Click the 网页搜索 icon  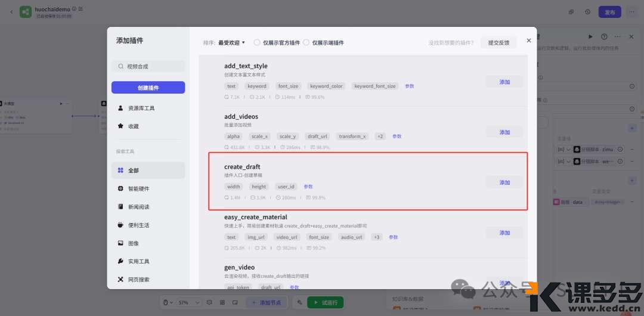point(120,280)
